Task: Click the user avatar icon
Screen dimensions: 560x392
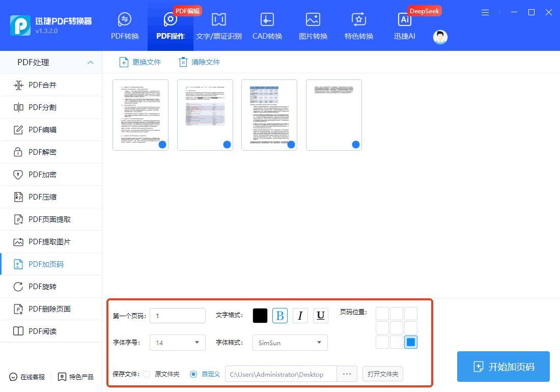Action: 440,37
